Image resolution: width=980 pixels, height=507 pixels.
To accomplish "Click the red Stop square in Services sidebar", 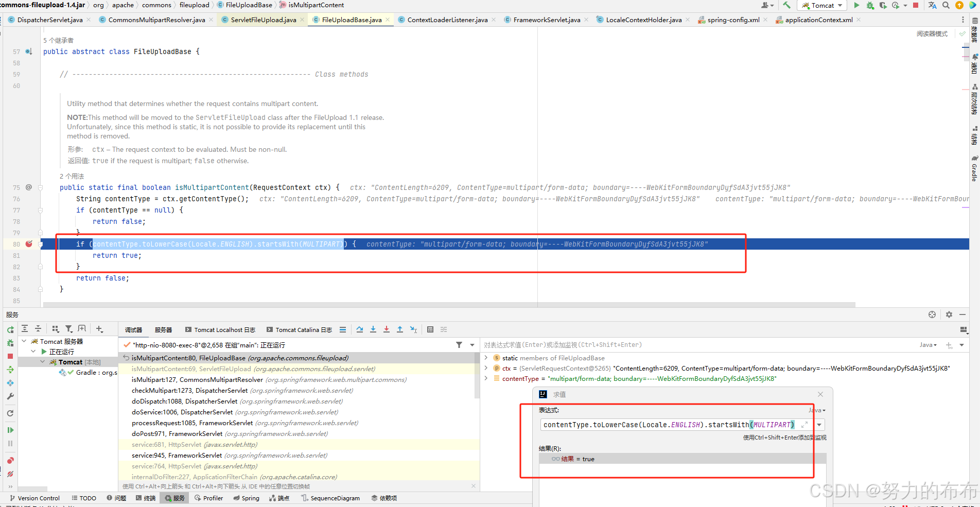I will (10, 356).
